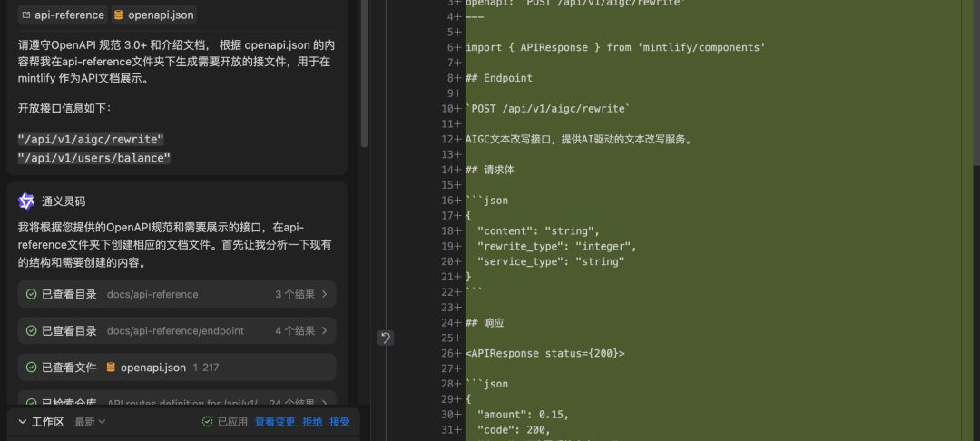Click the `POST /api/v1/aigc/rewrite` line 10
980x441 pixels.
point(548,109)
